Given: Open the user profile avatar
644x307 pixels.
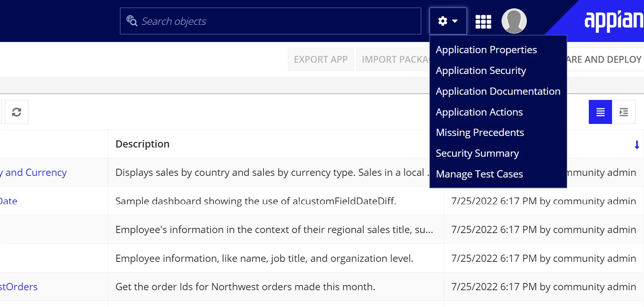Looking at the screenshot, I should [x=514, y=21].
